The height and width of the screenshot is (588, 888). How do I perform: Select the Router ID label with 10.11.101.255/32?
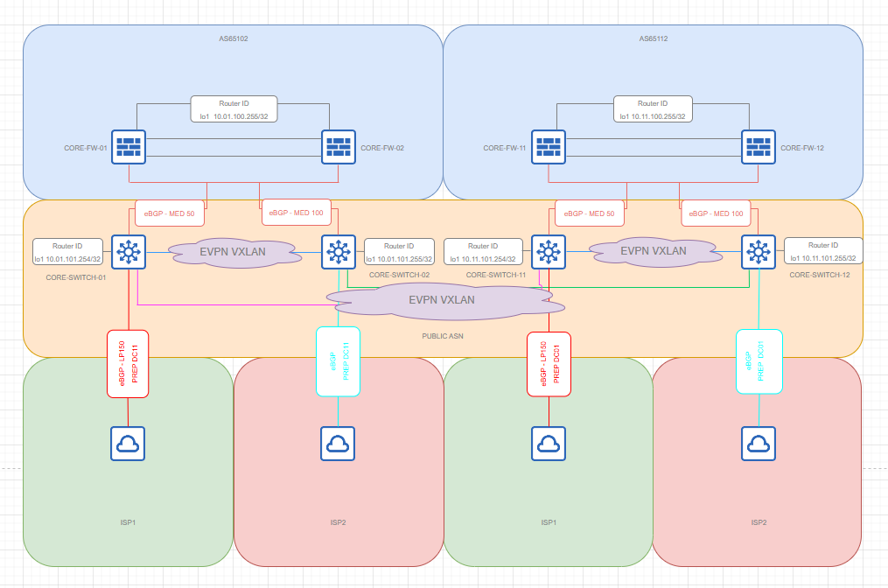[x=822, y=251]
